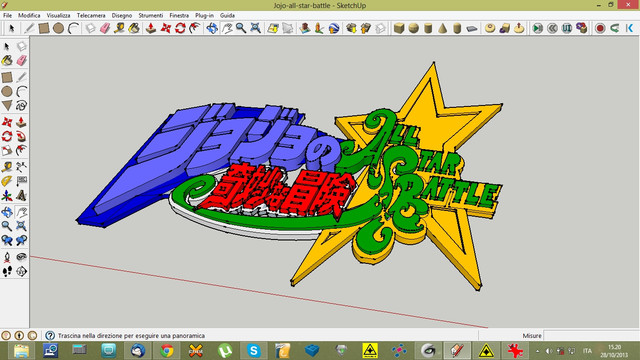640x360 pixels.
Task: Select the Rectangle tool in top toolbar
Action: 44,28
